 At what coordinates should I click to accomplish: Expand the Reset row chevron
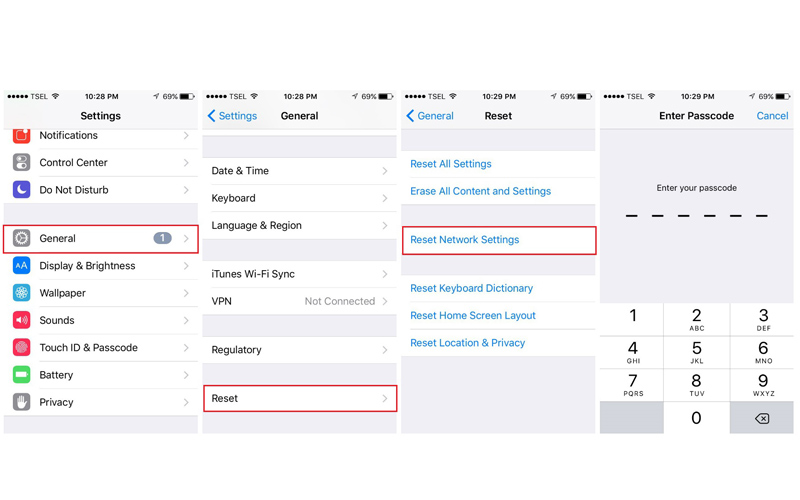coord(385,398)
